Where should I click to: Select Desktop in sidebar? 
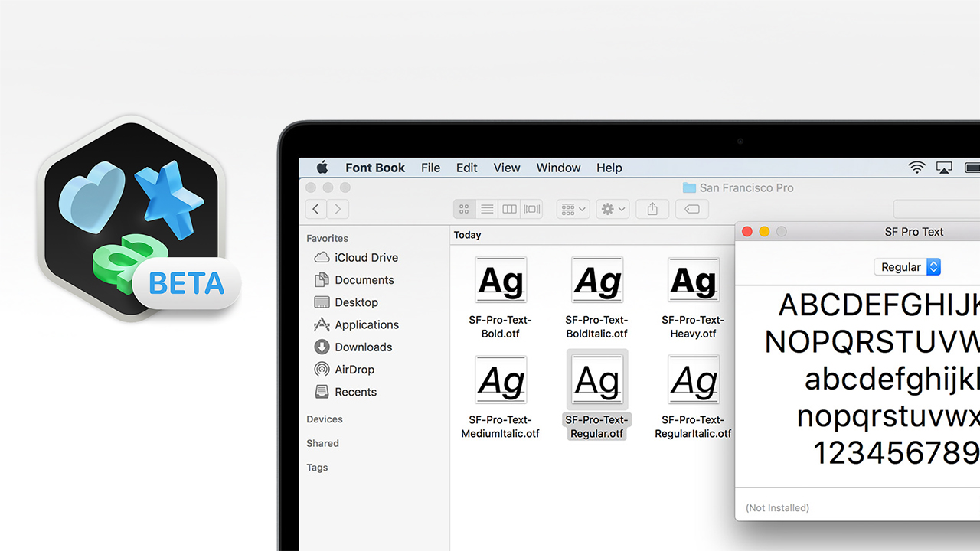[x=347, y=302]
